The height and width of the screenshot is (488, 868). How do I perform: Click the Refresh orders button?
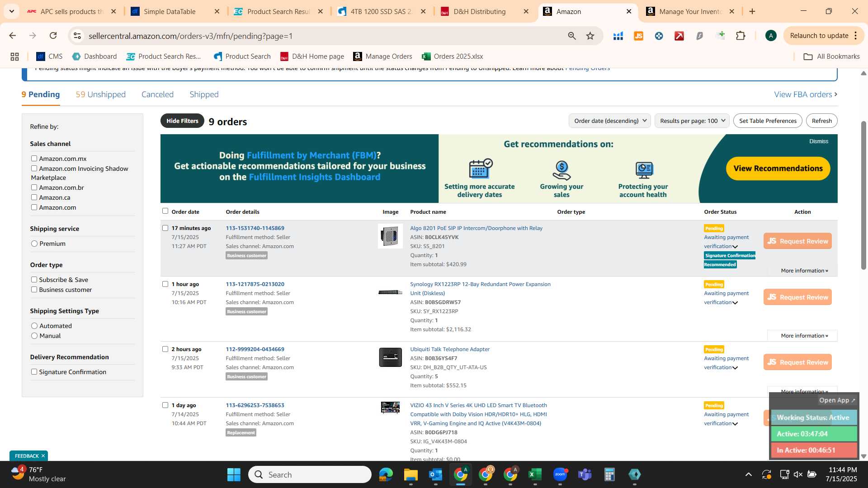tap(821, 121)
